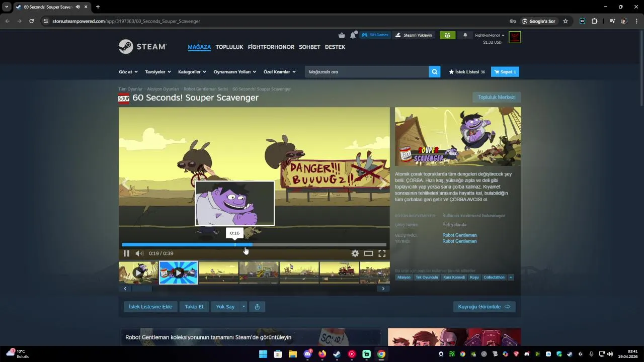The height and width of the screenshot is (362, 644).
Task: Select the Aksiyon tag
Action: [x=404, y=278]
